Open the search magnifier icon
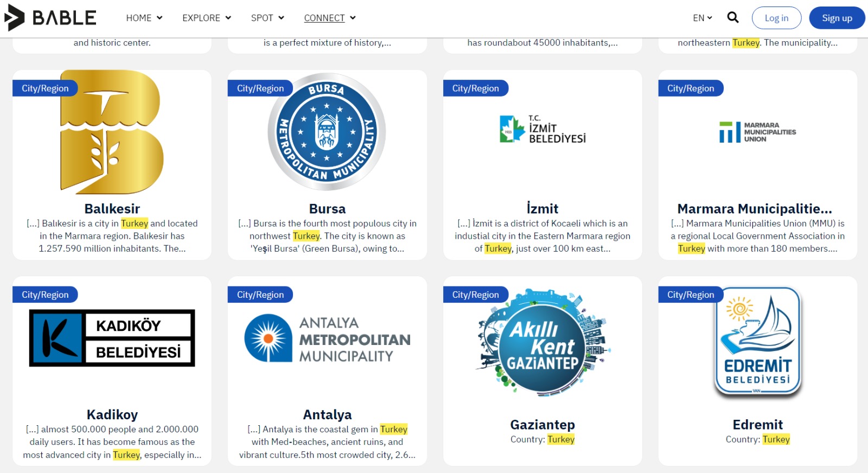This screenshot has height=473, width=868. click(733, 17)
